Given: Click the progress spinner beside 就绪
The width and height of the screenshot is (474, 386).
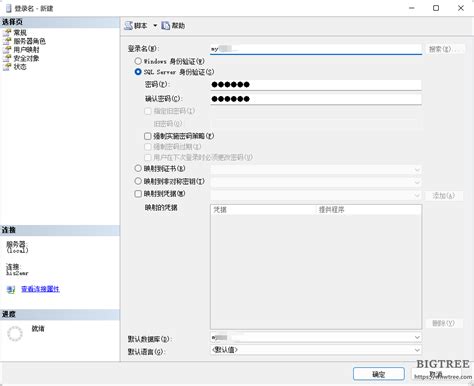Looking at the screenshot, I should pyautogui.click(x=15, y=333).
